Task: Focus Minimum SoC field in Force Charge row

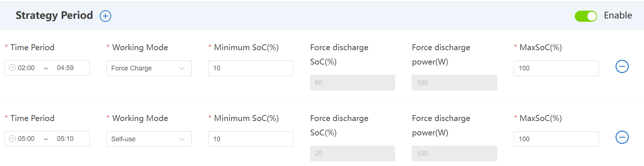Action: point(250,68)
